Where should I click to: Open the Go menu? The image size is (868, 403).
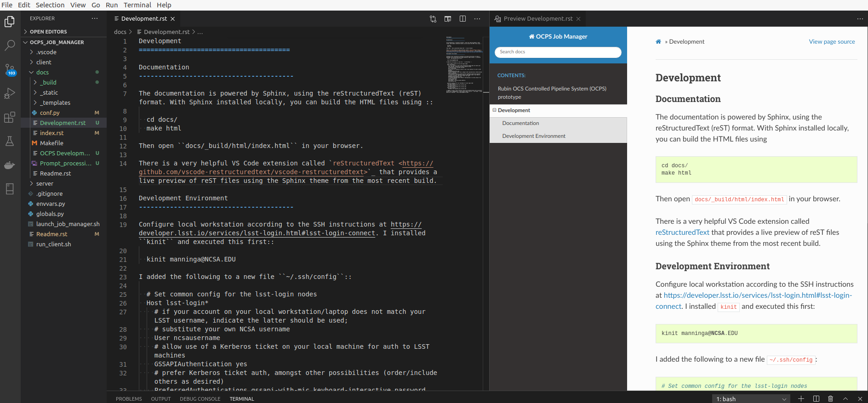click(96, 5)
